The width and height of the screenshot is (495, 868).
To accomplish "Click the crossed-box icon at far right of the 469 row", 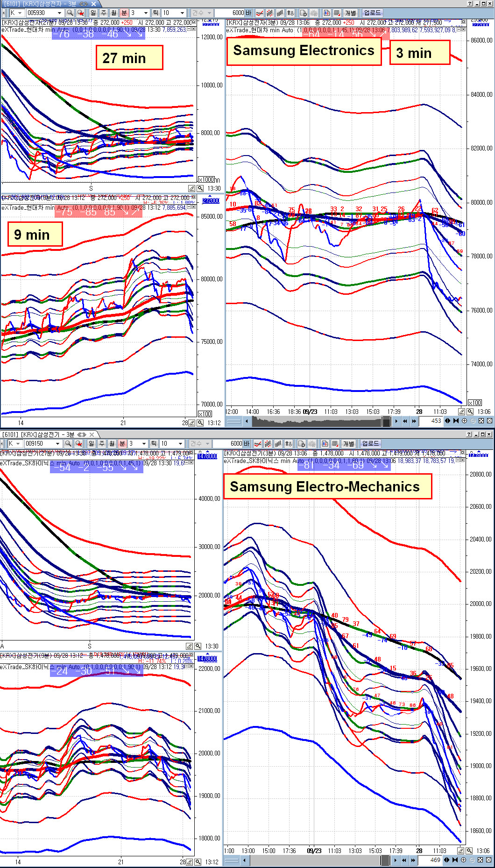I will [x=488, y=860].
